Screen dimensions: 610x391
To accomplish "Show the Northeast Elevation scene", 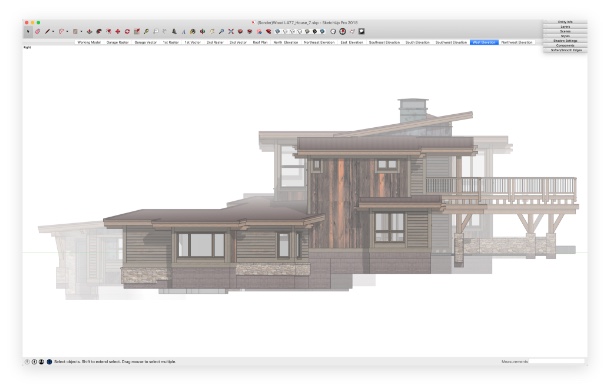I will (319, 42).
